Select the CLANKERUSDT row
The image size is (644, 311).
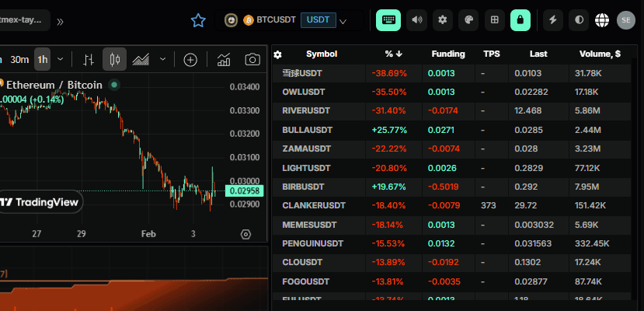[314, 205]
